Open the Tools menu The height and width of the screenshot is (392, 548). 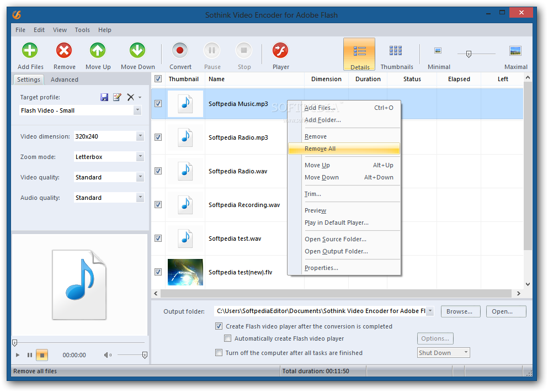[82, 30]
